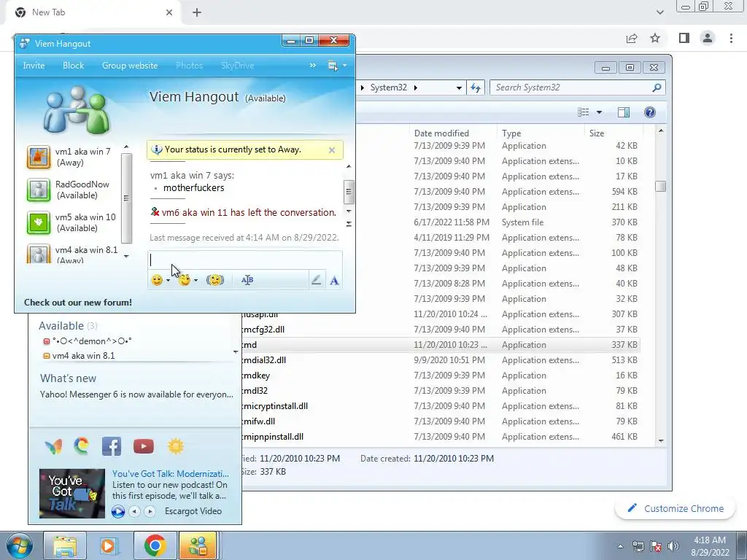Launch Windows Media Player from the taskbar
Image resolution: width=747 pixels, height=560 pixels.
108,545
